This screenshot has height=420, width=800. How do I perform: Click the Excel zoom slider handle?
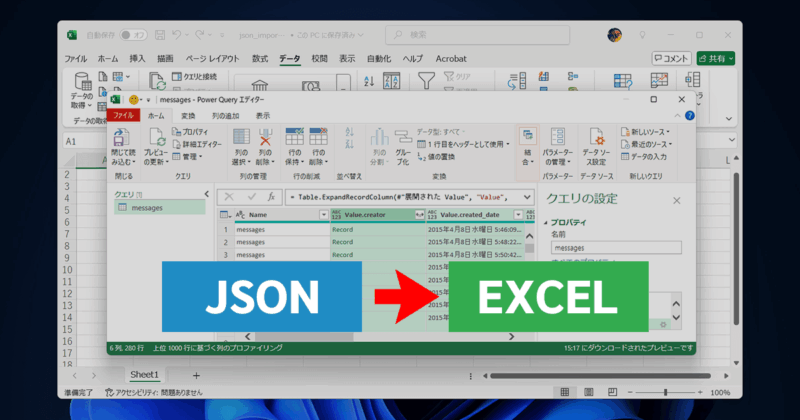(x=665, y=392)
